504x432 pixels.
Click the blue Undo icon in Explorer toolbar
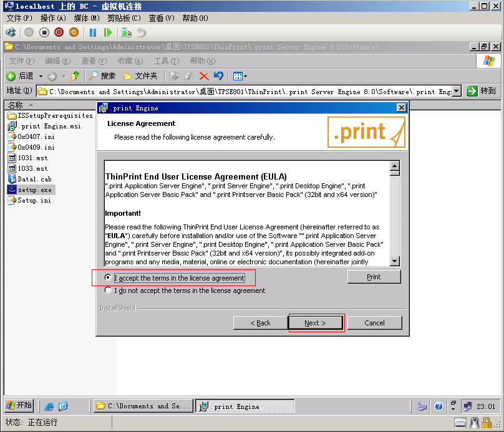pos(218,76)
